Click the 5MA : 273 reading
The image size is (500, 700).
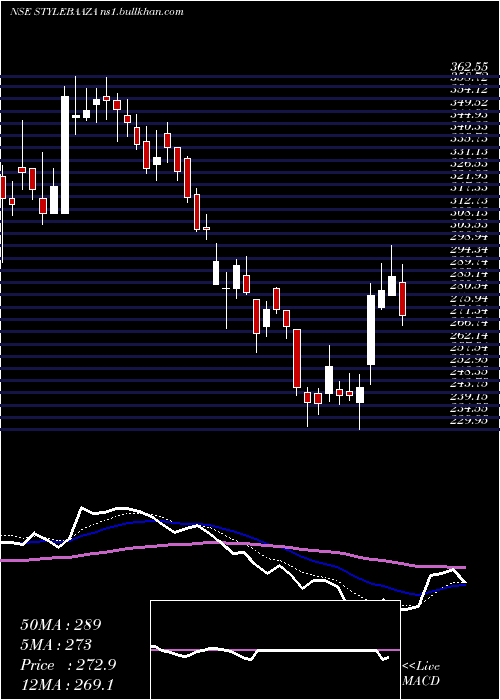click(x=56, y=645)
